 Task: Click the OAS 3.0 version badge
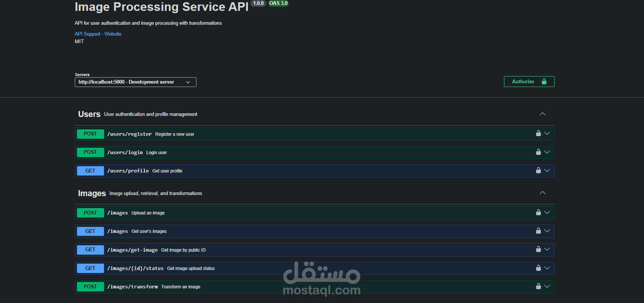(x=278, y=3)
